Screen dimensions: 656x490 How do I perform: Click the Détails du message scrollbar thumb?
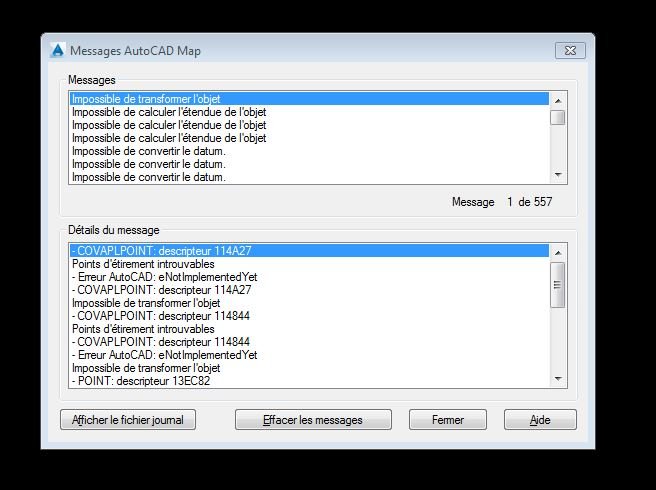click(x=558, y=285)
